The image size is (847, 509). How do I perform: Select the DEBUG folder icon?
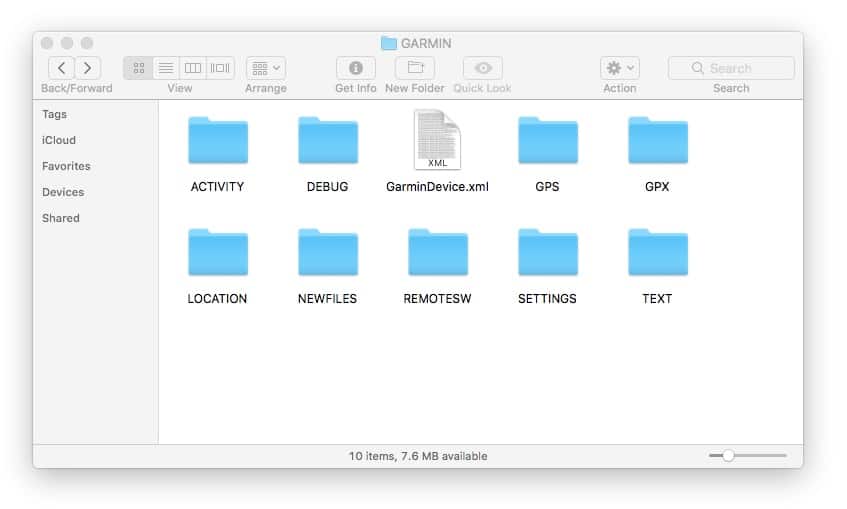(328, 140)
